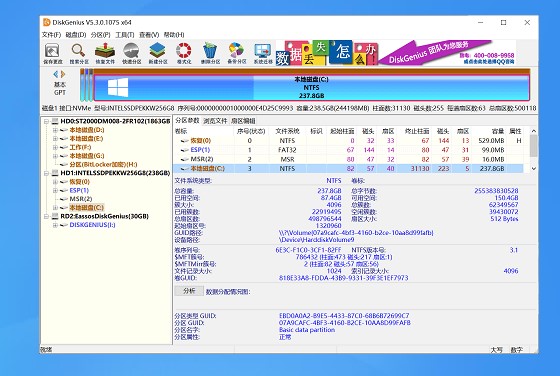The width and height of the screenshot is (560, 376).
Task: Open the 工具(T) menu
Action: coord(125,35)
